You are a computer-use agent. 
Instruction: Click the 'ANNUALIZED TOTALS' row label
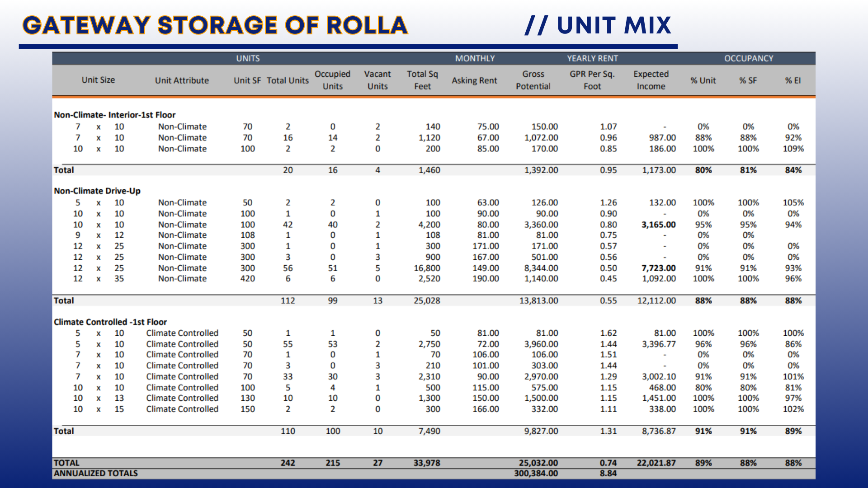pos(96,473)
